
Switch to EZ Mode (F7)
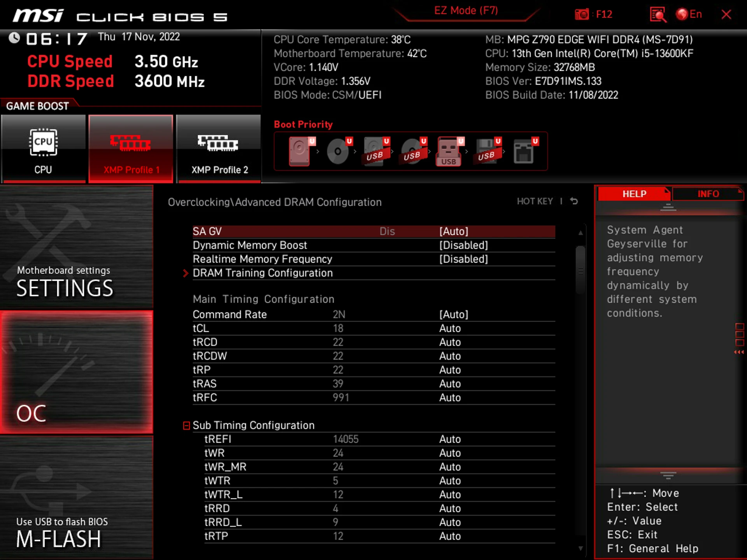[466, 10]
